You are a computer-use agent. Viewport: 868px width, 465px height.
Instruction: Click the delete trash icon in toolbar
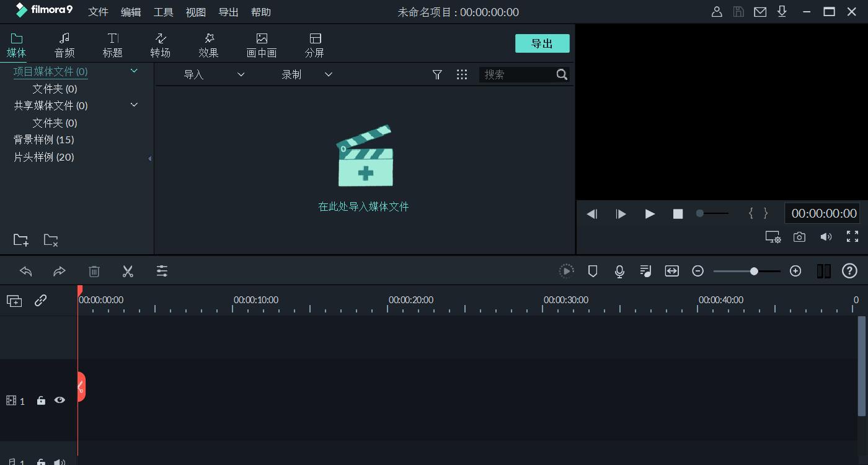[94, 271]
